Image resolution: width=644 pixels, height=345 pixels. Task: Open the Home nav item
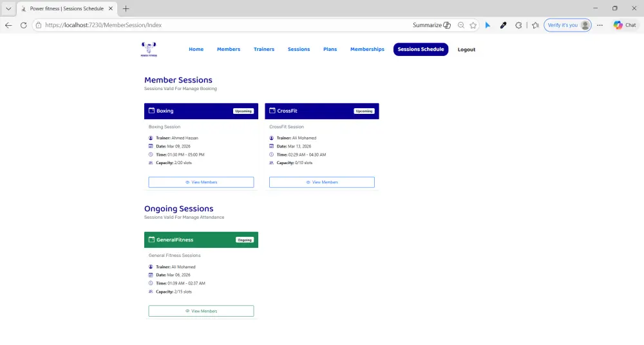pyautogui.click(x=196, y=50)
